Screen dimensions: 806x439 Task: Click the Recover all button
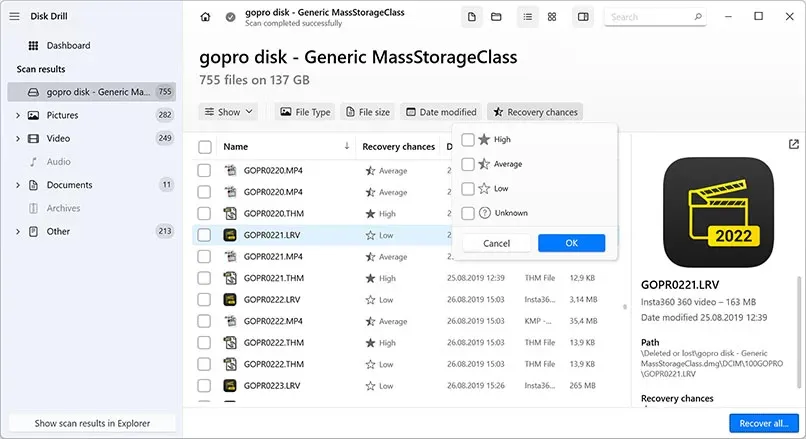pos(763,423)
